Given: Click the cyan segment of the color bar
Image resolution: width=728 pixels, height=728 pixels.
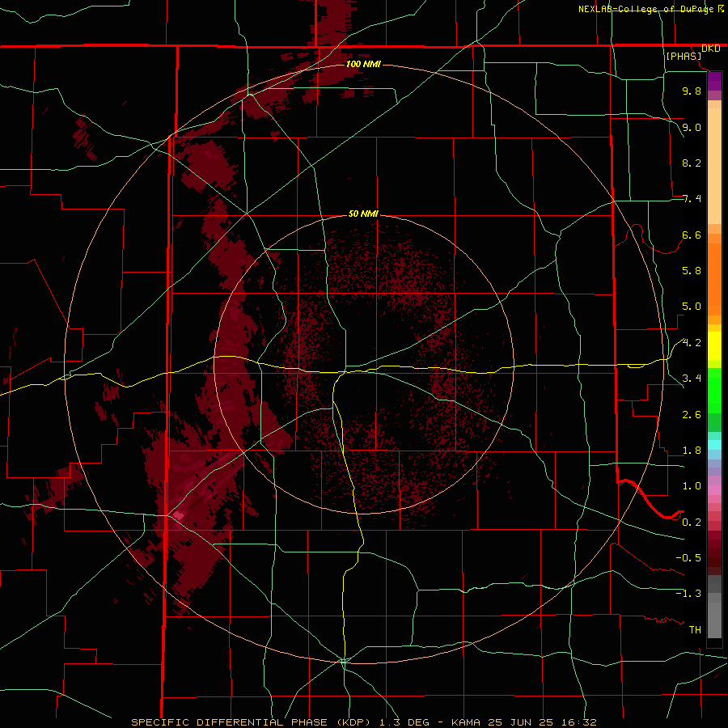Looking at the screenshot, I should (x=714, y=444).
